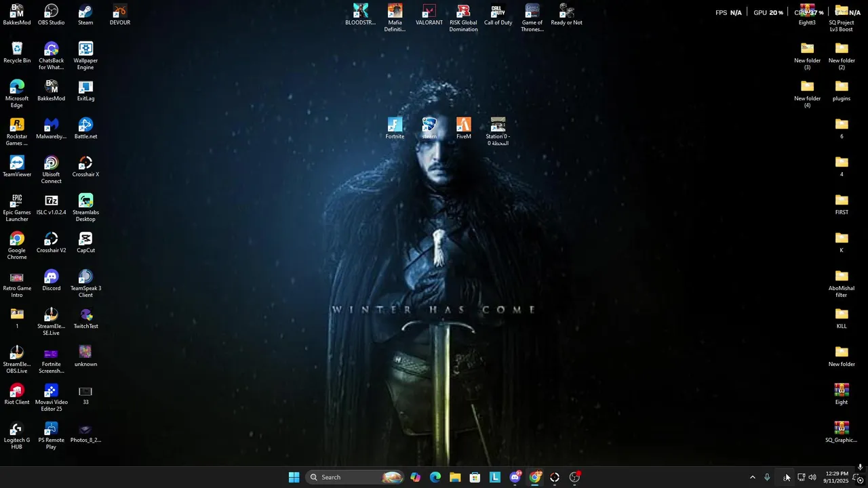Select the Logitech G HUB shortcut

[x=17, y=436]
